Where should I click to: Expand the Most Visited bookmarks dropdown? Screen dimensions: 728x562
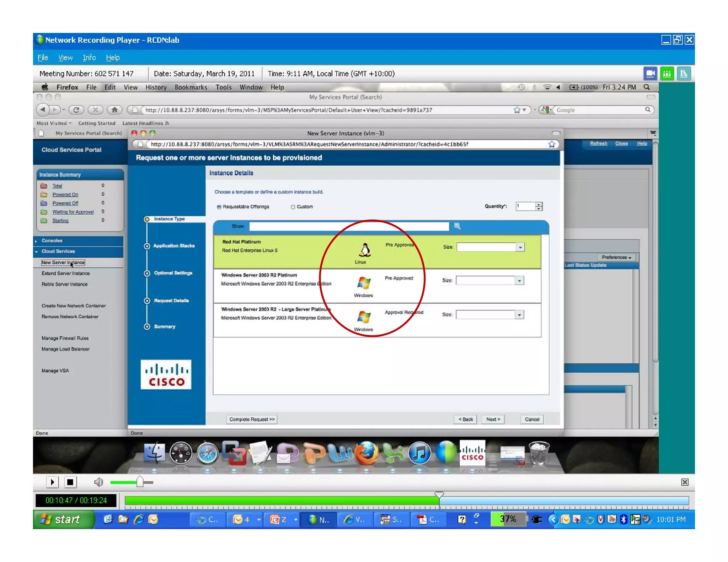tap(54, 123)
